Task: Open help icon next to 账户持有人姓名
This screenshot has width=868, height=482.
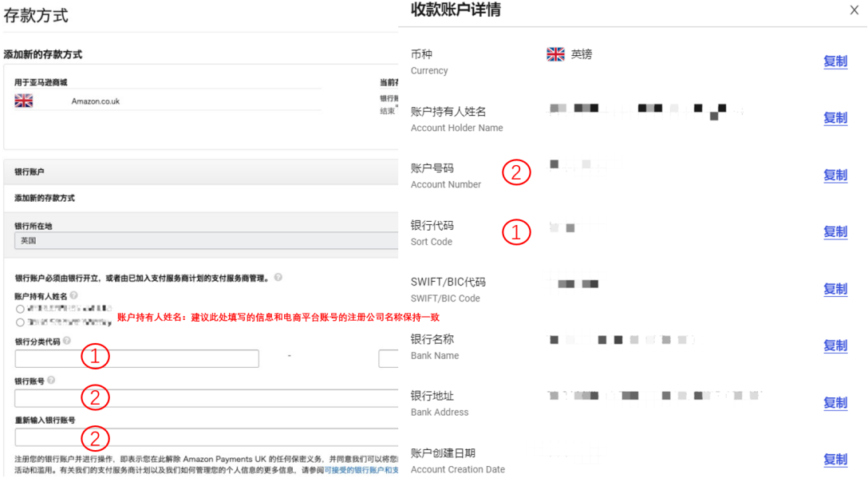Action: pos(73,295)
